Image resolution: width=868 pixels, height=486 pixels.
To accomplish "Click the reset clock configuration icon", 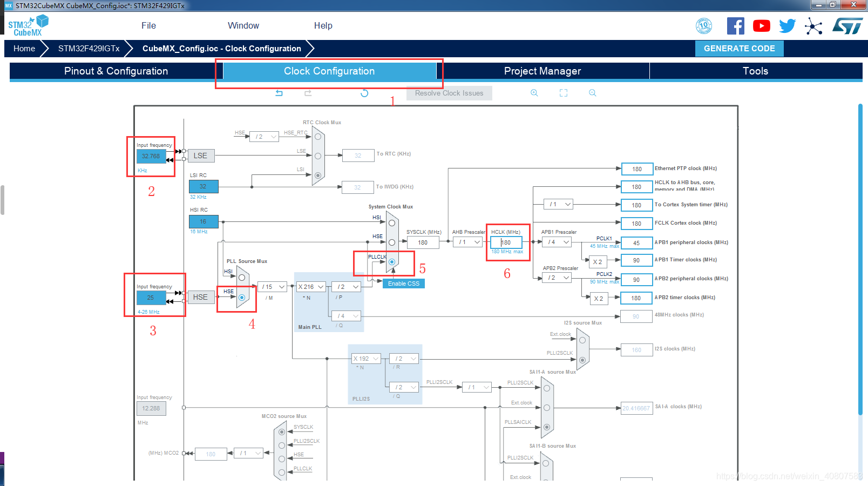I will [364, 93].
